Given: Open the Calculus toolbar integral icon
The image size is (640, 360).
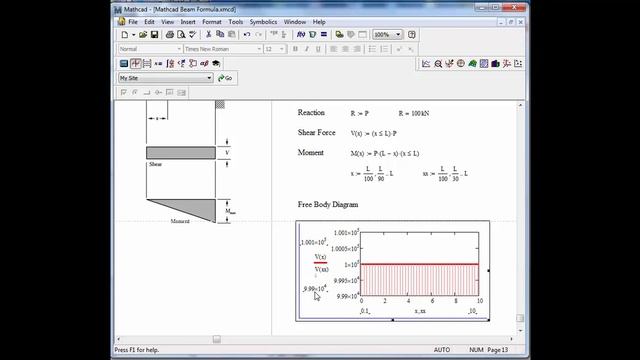Looking at the screenshot, I should click(x=170, y=64).
